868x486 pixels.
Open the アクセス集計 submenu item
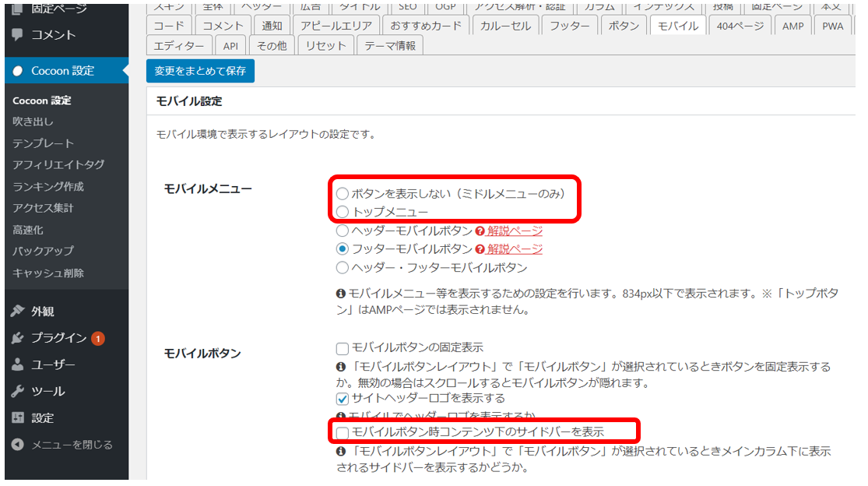coord(43,208)
